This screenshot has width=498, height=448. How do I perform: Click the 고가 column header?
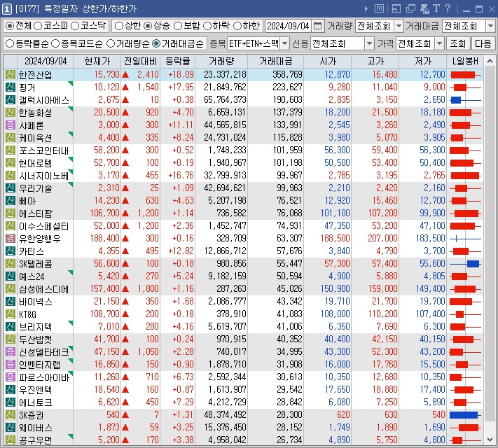[375, 62]
